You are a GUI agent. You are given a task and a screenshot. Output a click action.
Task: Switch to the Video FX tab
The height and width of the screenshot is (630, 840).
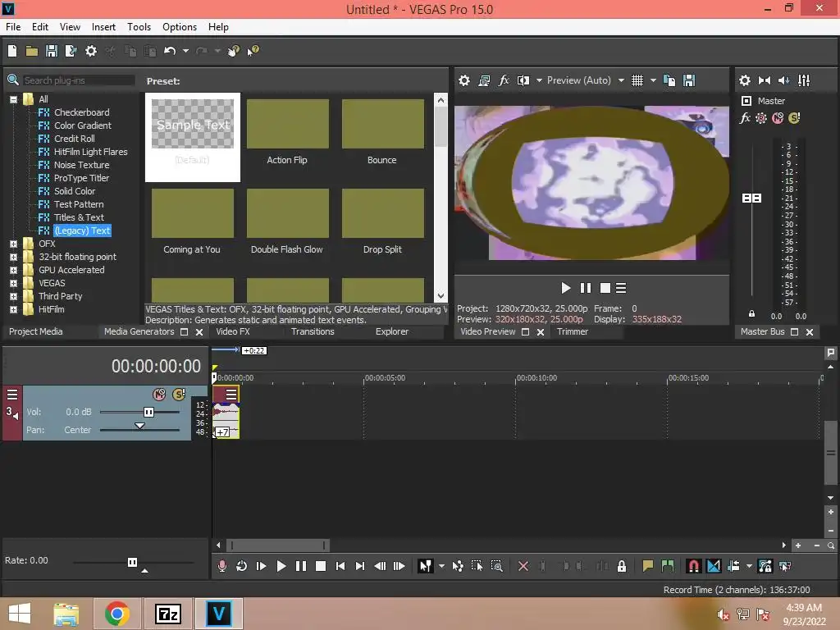point(233,331)
